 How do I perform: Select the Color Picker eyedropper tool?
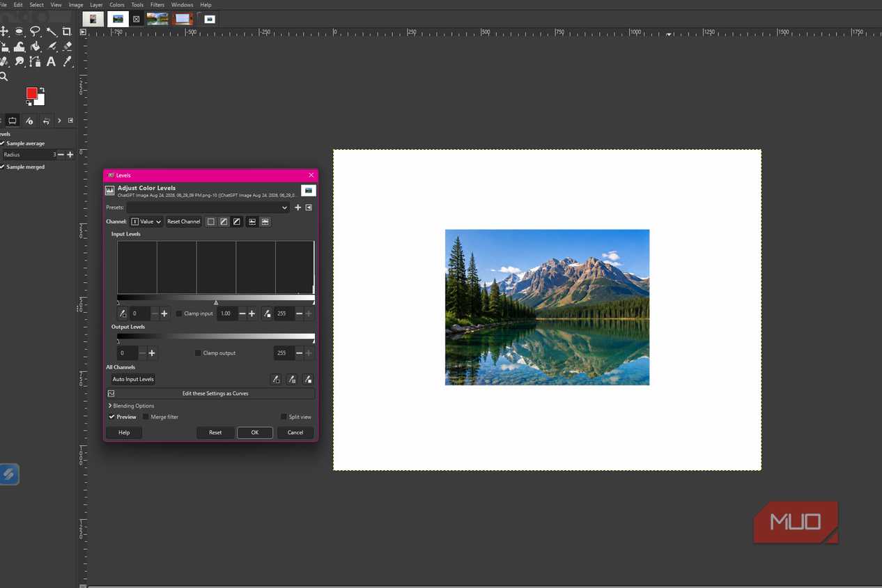(67, 61)
